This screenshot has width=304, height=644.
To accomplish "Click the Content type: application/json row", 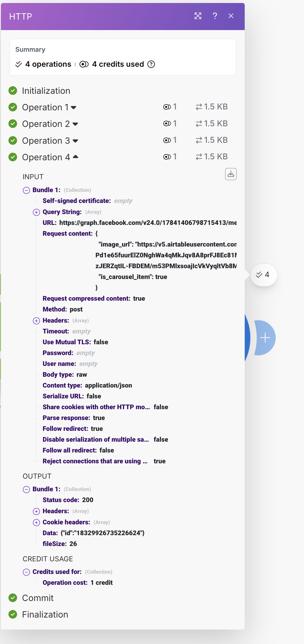I will tap(87, 385).
